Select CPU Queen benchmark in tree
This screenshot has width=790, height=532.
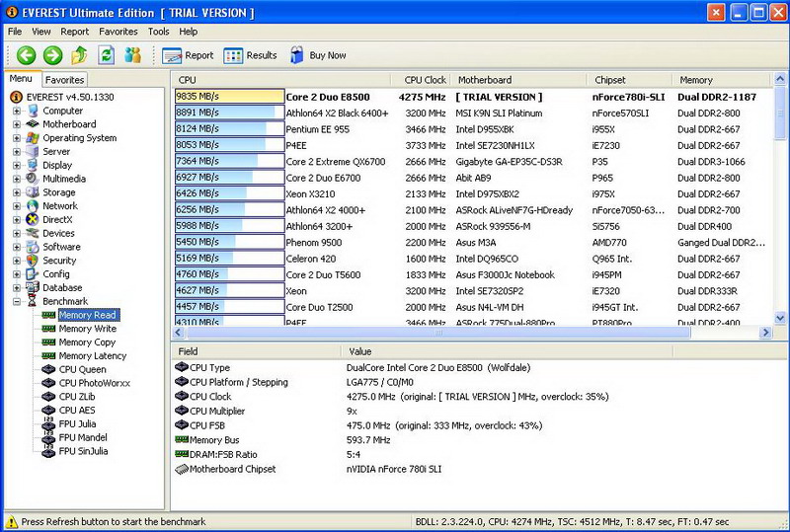pyautogui.click(x=82, y=369)
